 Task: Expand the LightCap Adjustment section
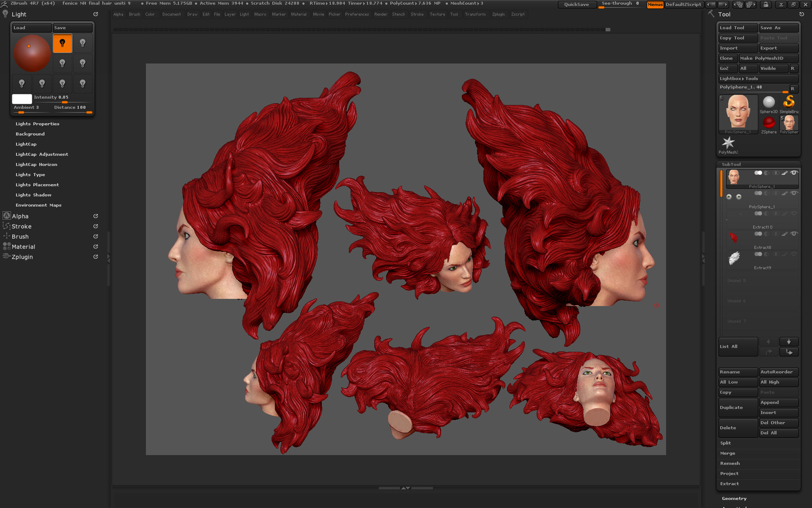point(42,154)
